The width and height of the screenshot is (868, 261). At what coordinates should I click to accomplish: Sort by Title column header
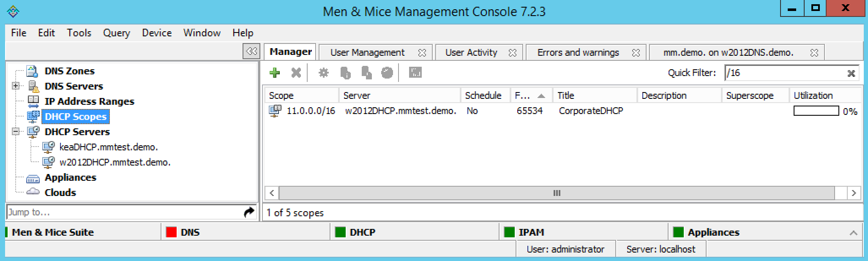click(x=595, y=95)
